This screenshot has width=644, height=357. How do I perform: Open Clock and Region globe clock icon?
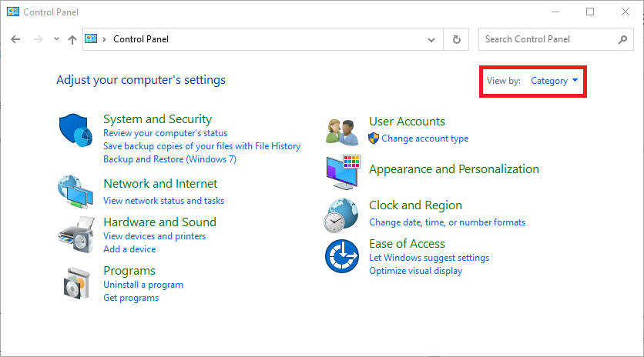click(341, 215)
